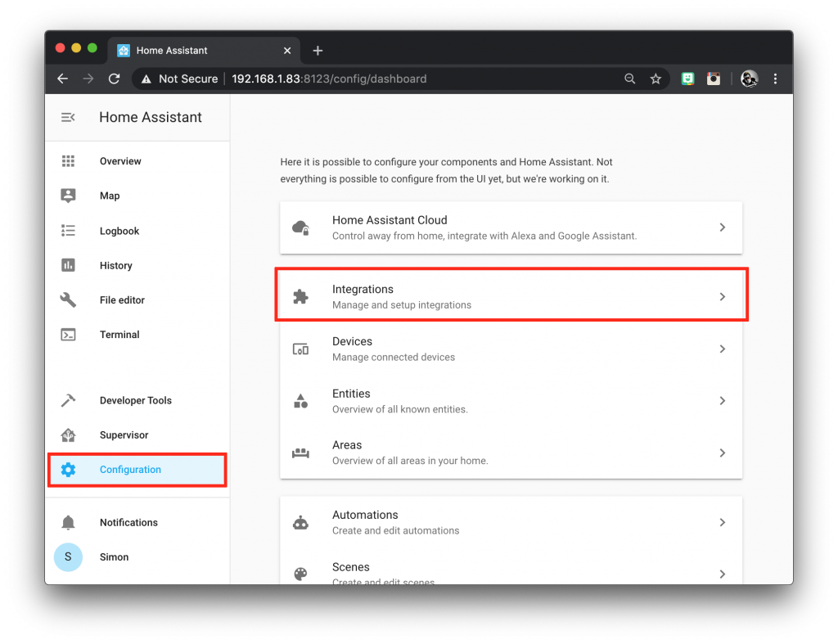Click the Home Assistant Cloud lock icon
Screen dimensions: 838x644
coord(300,227)
